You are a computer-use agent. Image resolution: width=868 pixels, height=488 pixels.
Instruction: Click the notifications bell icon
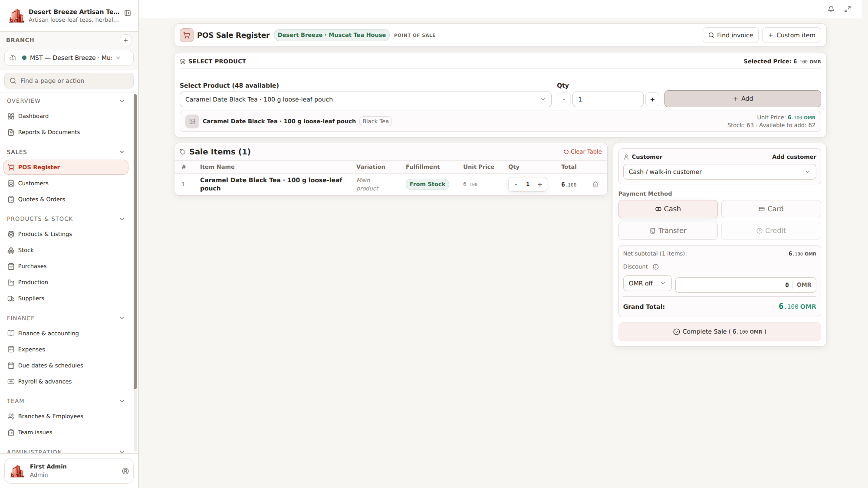coord(831,9)
